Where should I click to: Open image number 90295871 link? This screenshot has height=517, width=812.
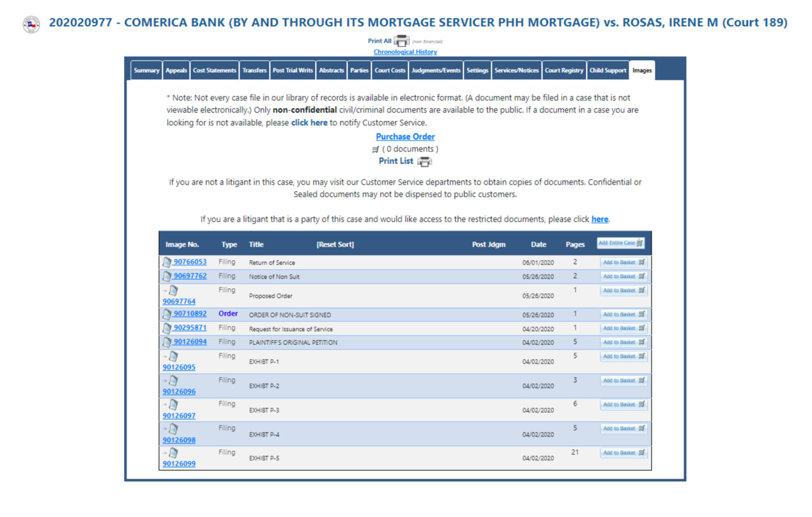click(x=190, y=328)
